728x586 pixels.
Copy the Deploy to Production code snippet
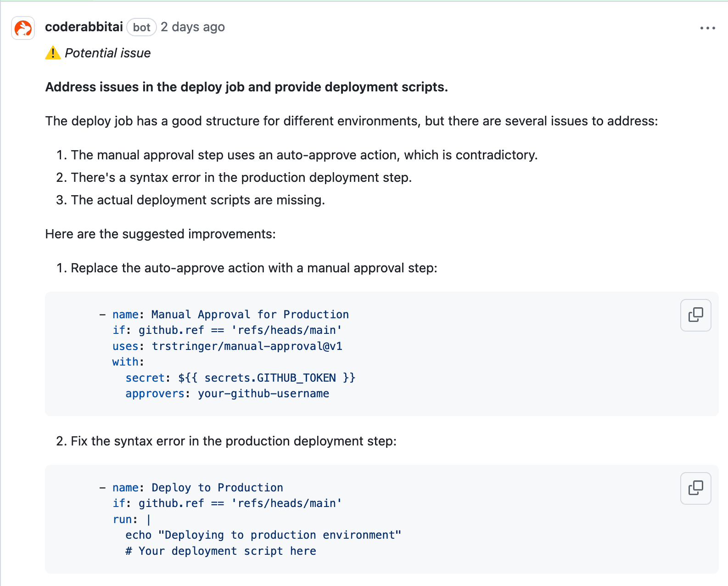[695, 488]
